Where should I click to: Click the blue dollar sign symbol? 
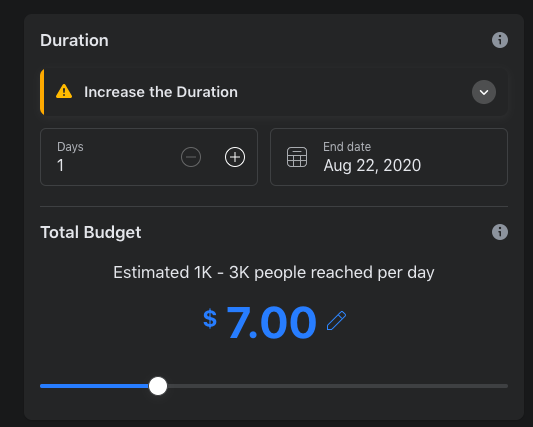(210, 319)
